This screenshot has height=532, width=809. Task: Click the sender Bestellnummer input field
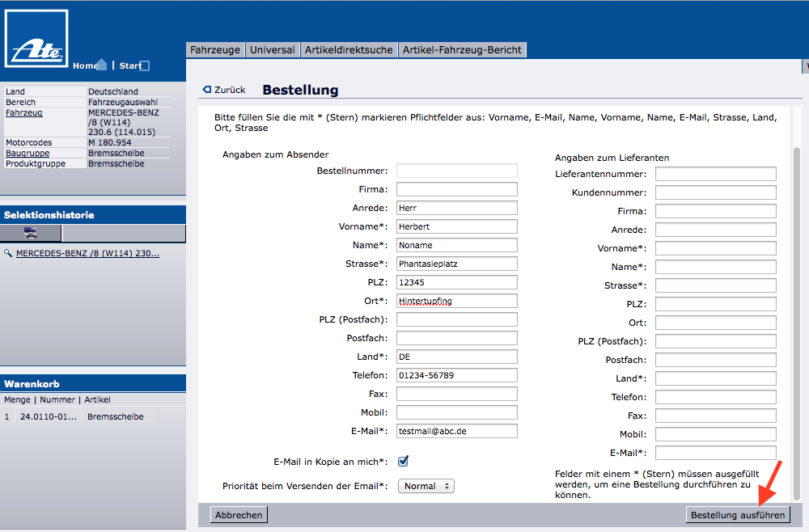pyautogui.click(x=456, y=171)
